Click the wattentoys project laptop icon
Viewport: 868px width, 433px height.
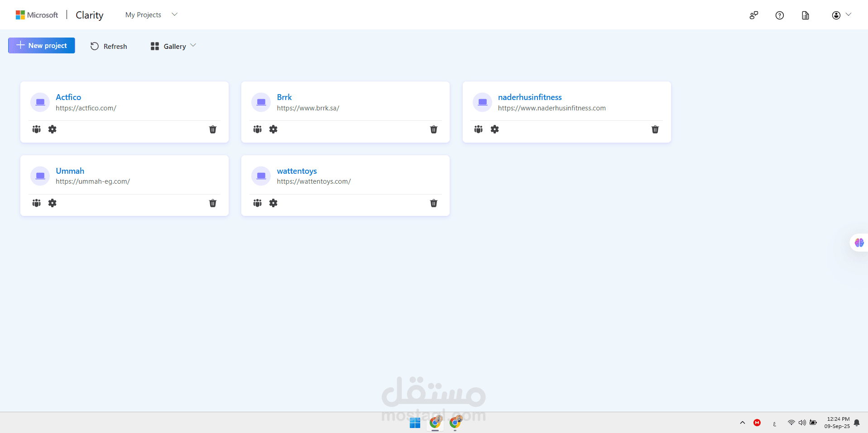[261, 176]
